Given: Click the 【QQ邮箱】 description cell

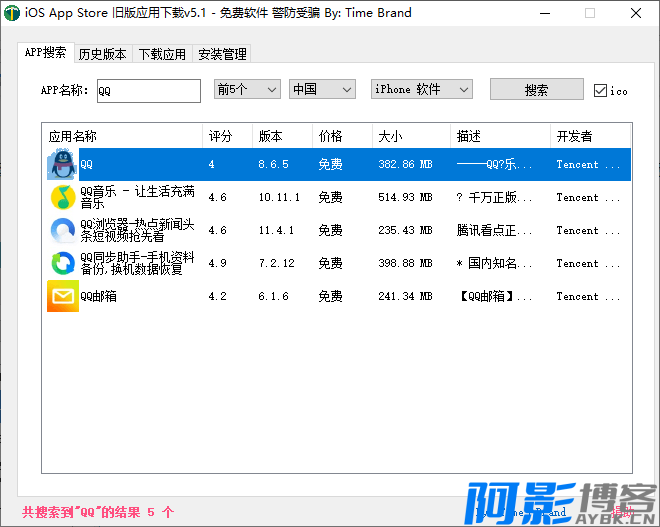Looking at the screenshot, I should pyautogui.click(x=495, y=296).
